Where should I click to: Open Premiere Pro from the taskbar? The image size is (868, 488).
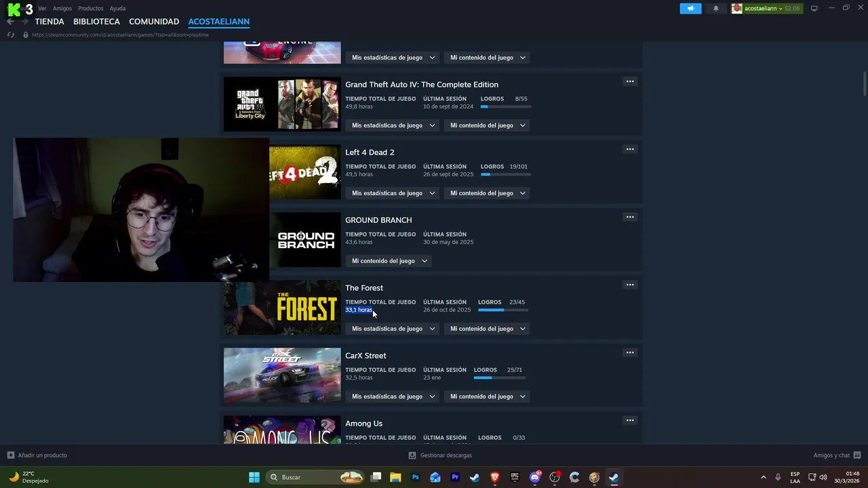(x=455, y=477)
